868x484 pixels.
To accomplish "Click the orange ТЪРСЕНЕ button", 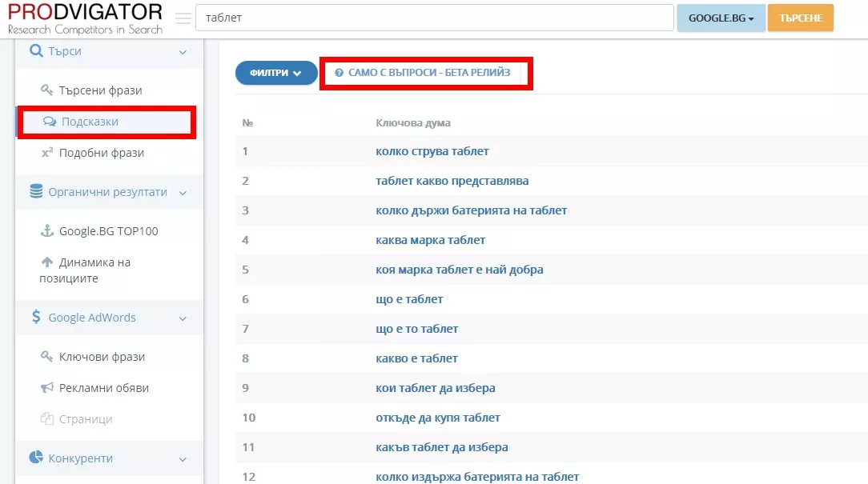I will pyautogui.click(x=801, y=18).
